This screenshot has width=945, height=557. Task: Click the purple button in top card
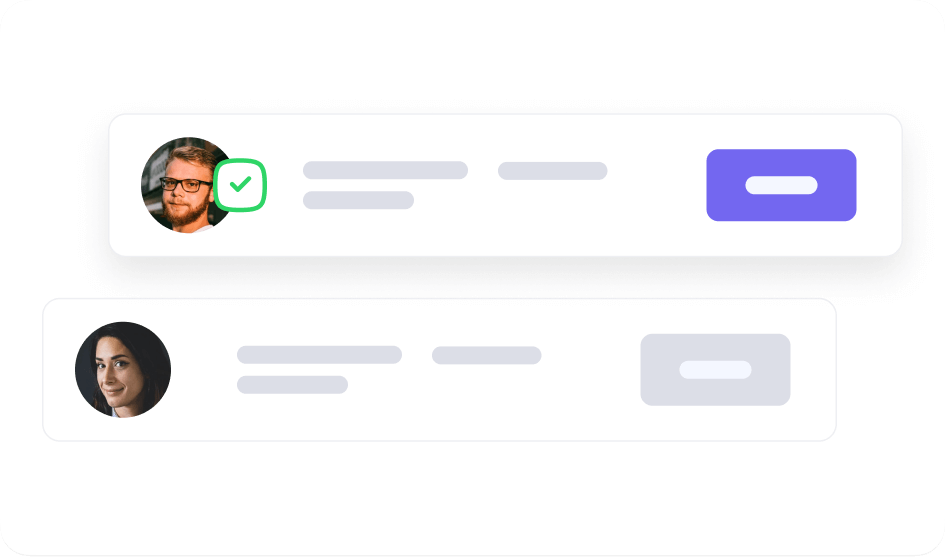pyautogui.click(x=781, y=185)
